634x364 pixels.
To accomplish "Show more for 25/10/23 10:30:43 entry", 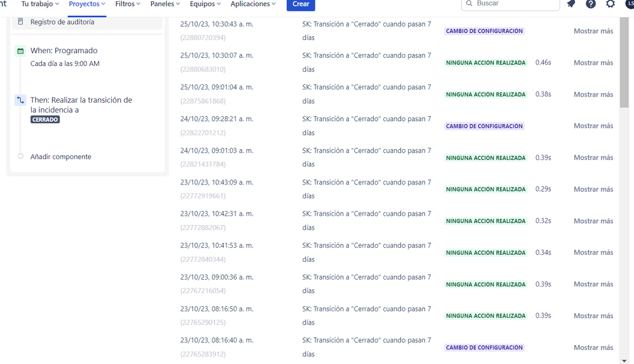I will tap(593, 30).
